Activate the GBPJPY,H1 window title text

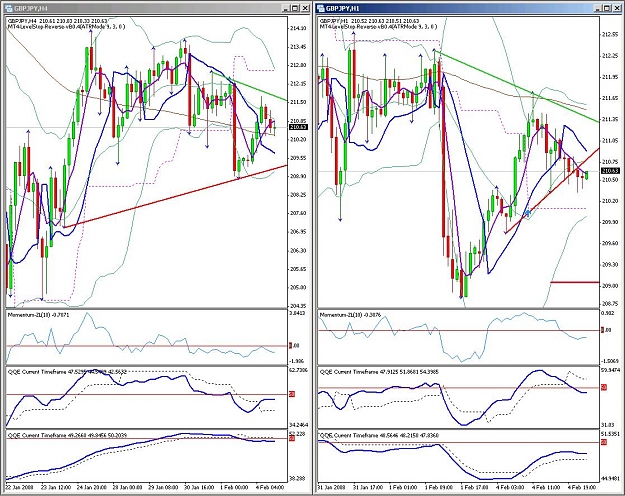tap(343, 8)
